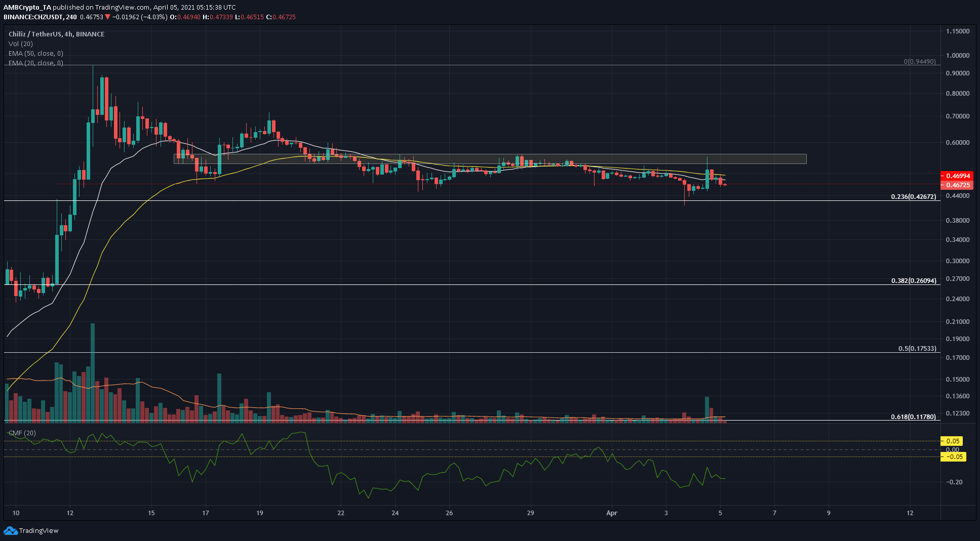
Task: Click the 0.382(0.26094) Fibonacci label
Action: (x=914, y=280)
